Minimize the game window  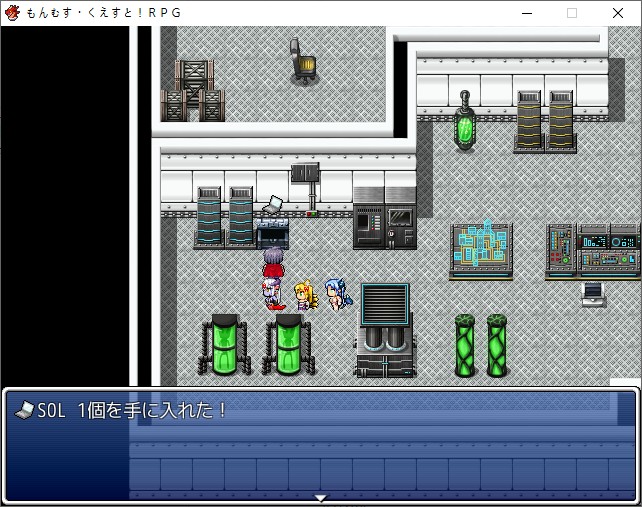[527, 13]
